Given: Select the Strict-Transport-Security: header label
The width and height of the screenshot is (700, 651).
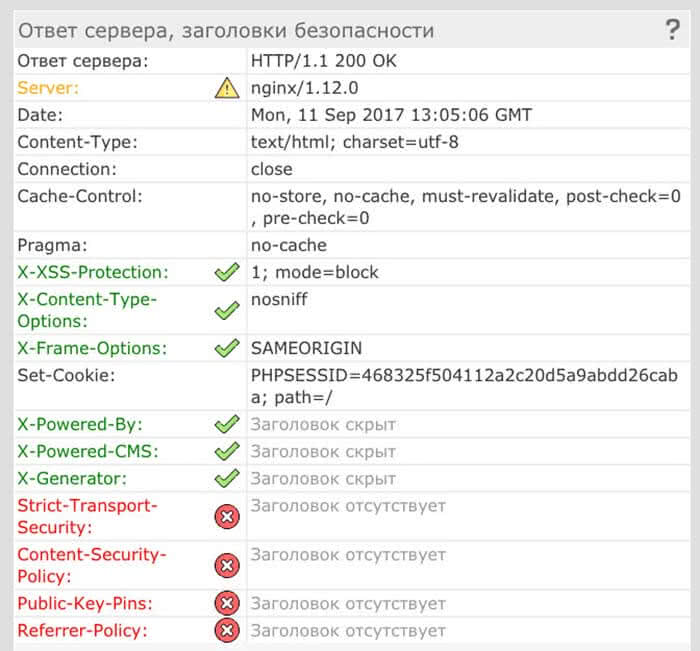Looking at the screenshot, I should coord(88,516).
